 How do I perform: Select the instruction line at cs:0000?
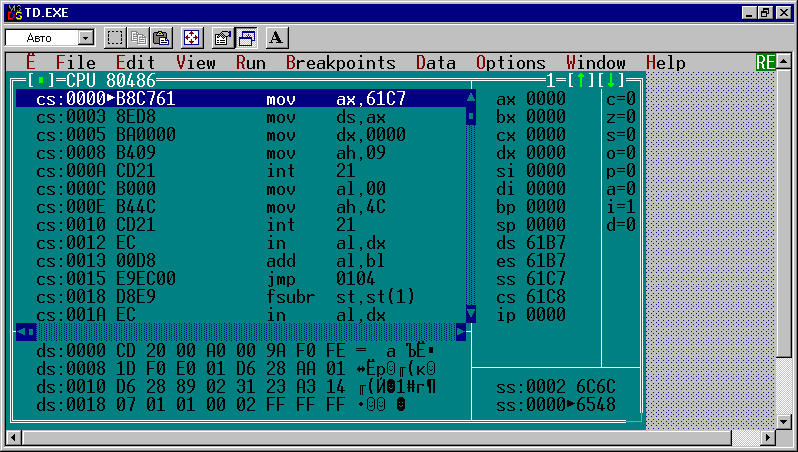(241, 98)
